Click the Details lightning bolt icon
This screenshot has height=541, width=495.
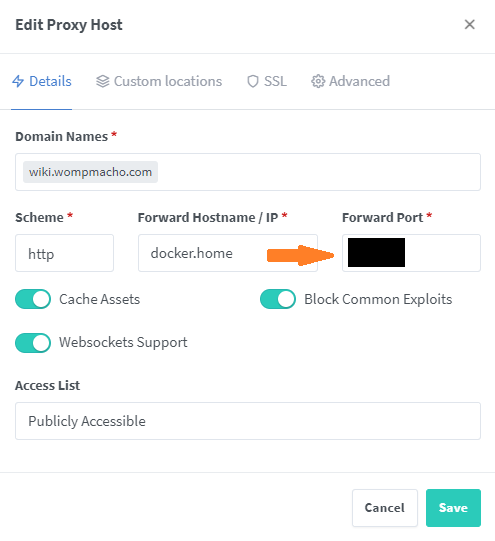pyautogui.click(x=18, y=81)
